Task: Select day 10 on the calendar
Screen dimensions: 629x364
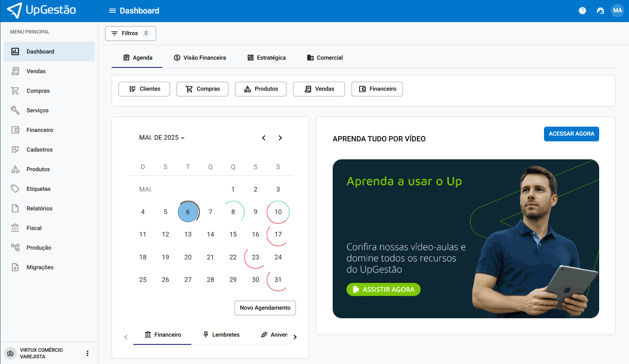Action: click(x=278, y=212)
